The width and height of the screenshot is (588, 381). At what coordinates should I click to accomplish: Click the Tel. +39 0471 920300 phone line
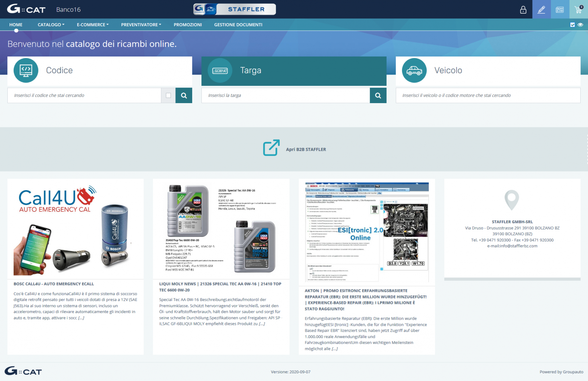click(512, 240)
